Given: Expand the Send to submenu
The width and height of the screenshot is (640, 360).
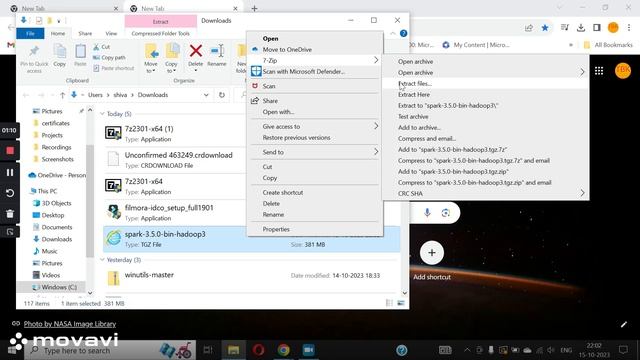Looking at the screenshot, I should (x=376, y=152).
